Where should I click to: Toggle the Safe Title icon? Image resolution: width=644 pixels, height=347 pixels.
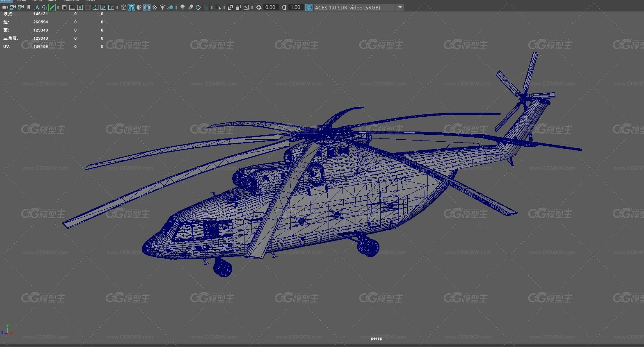tap(111, 7)
